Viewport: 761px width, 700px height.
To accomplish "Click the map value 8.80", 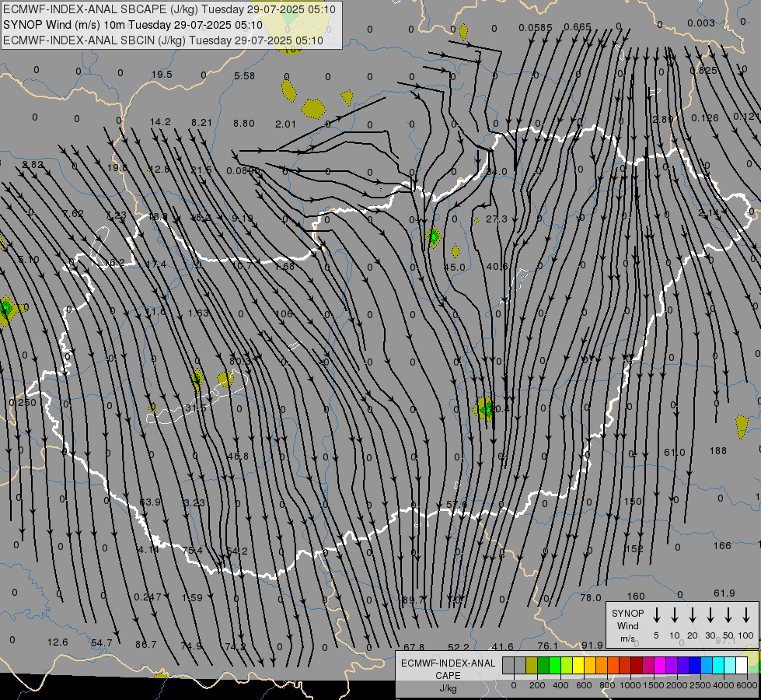I will coord(243,124).
